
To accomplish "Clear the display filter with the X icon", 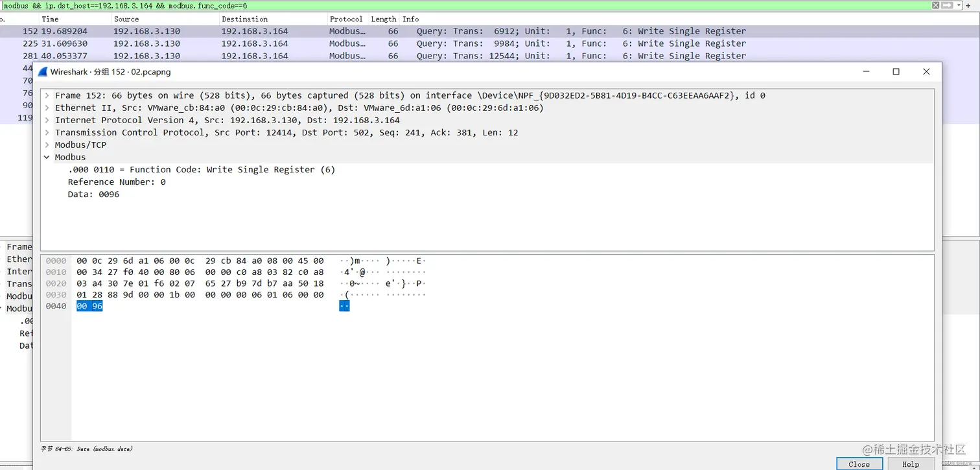I will pyautogui.click(x=935, y=5).
